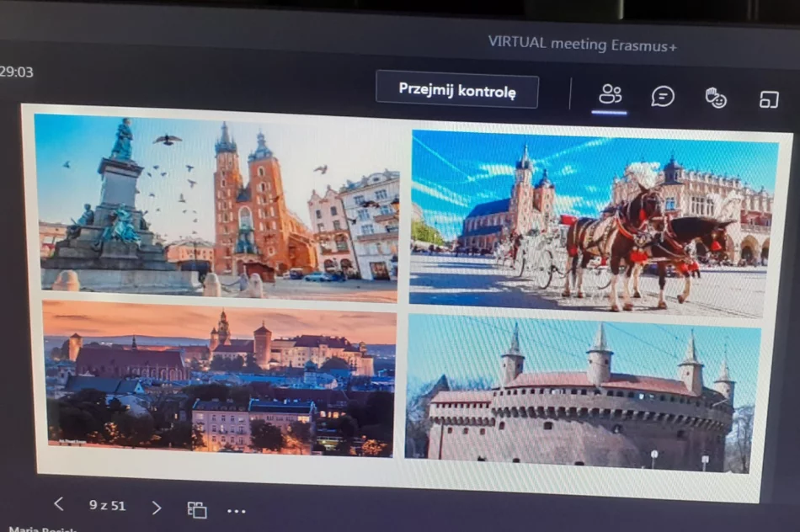Select presenter name Maria Rosick
This screenshot has width=800, height=532.
40,528
